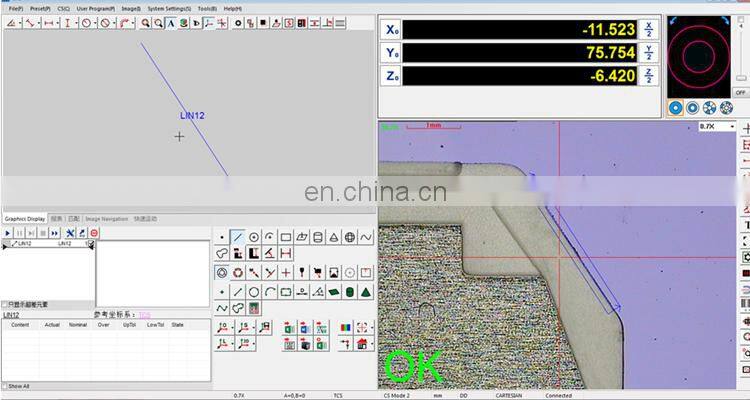This screenshot has width=750, height=400.
Task: Zero the Y axis with the Y0 button
Action: pyautogui.click(x=391, y=53)
